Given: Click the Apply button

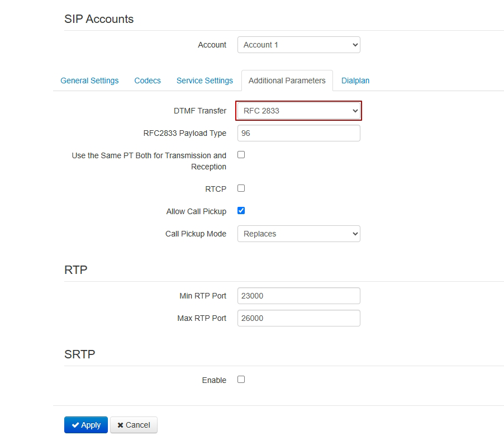Looking at the screenshot, I should 86,425.
